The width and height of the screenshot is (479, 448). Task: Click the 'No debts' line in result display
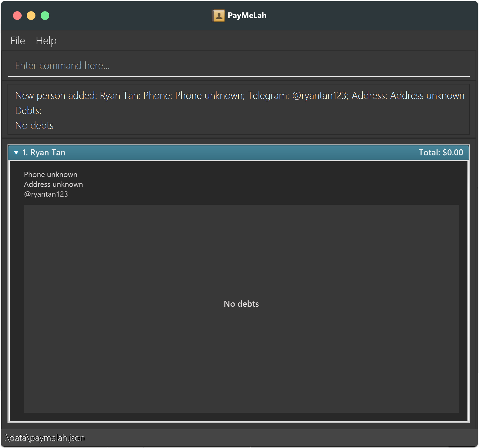coord(34,125)
